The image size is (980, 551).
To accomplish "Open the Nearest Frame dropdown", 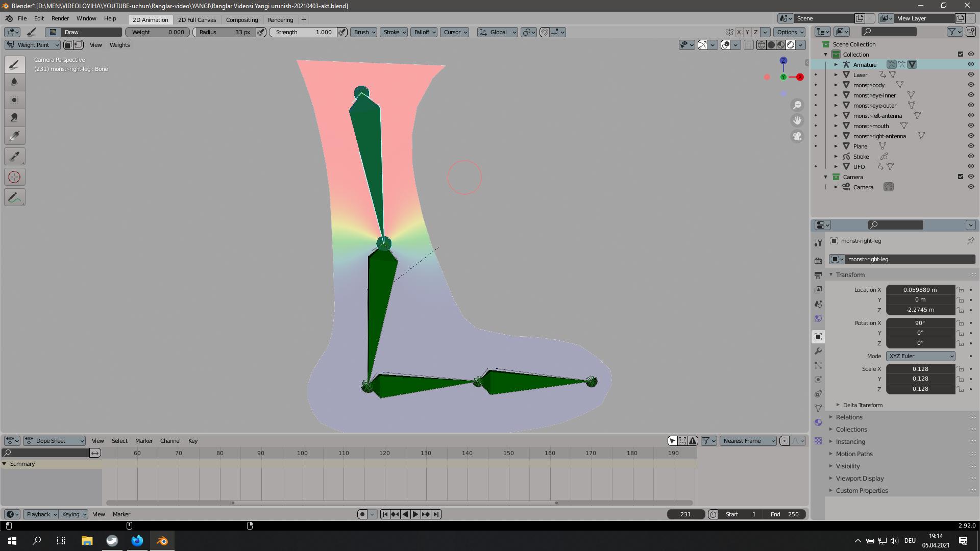I will (748, 441).
